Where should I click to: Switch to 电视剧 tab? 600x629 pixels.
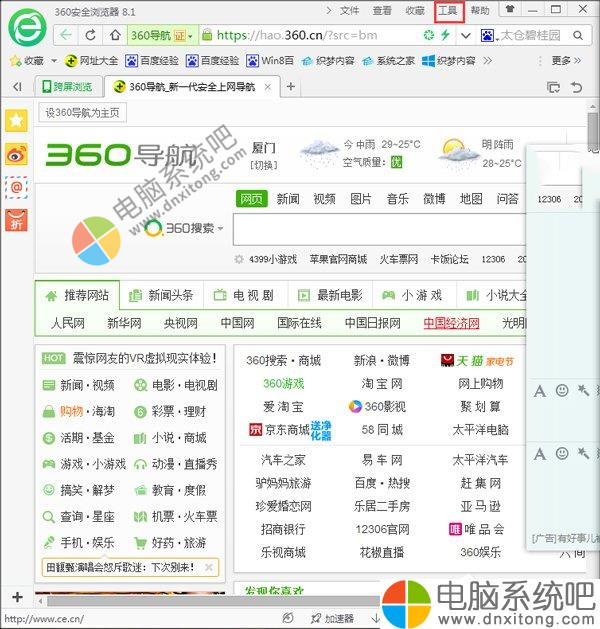(244, 296)
